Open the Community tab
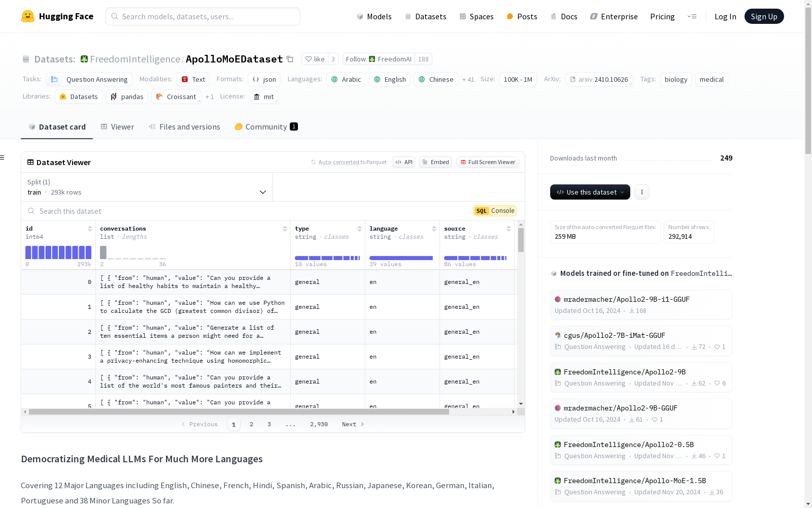Viewport: 812px width, 508px height. pyautogui.click(x=266, y=127)
